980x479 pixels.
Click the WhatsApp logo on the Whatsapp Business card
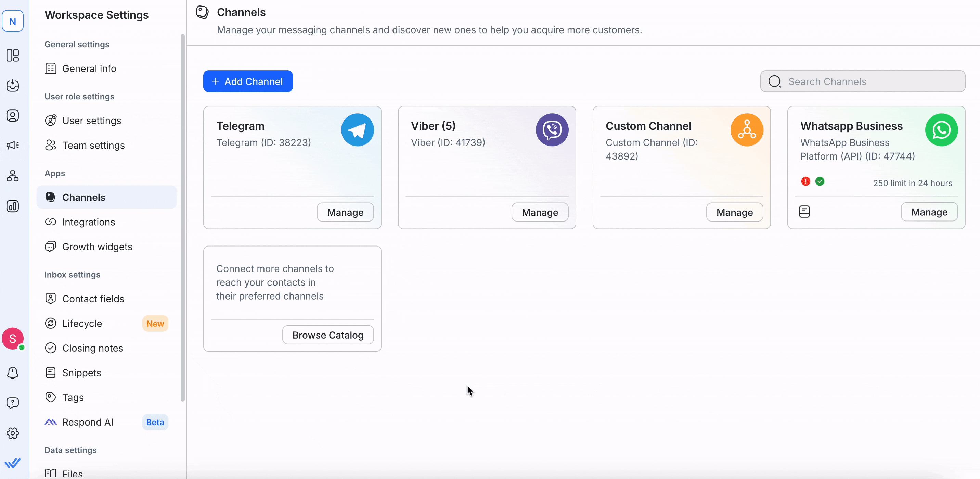click(941, 130)
